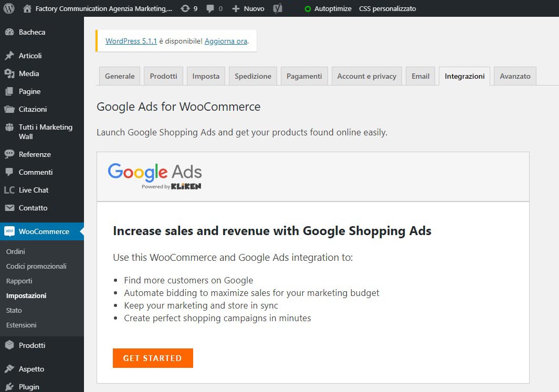Select the Pagamenti tab
Viewport: 559px width, 392px height.
(304, 76)
